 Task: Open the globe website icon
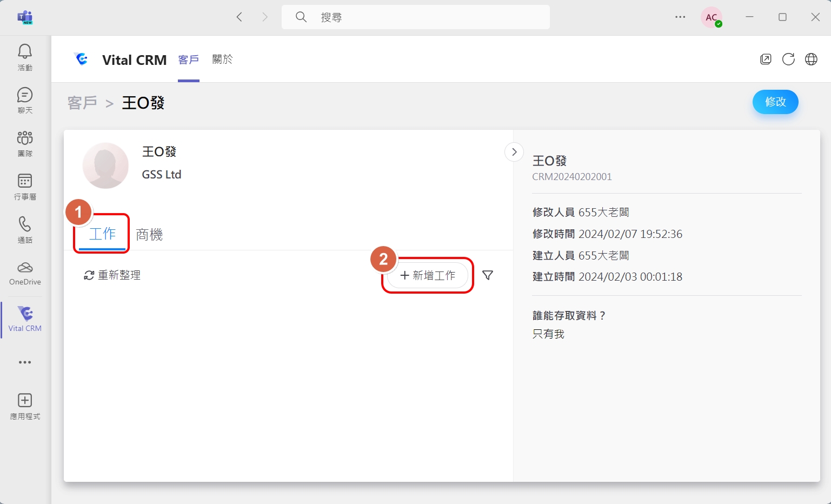click(811, 59)
